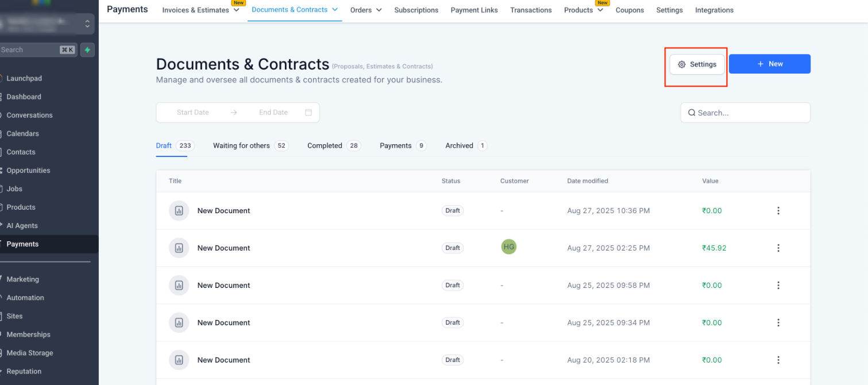Click the Title column header
This screenshot has height=385, width=868.
[175, 181]
